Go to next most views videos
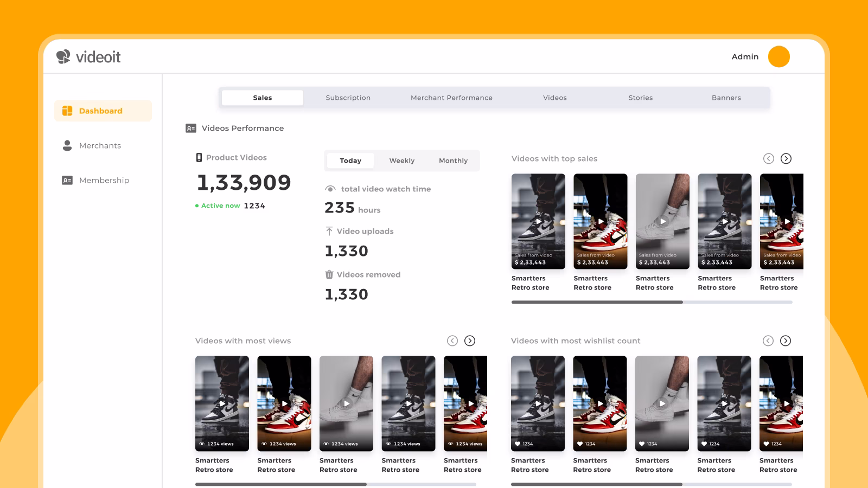The width and height of the screenshot is (868, 488). 470,341
